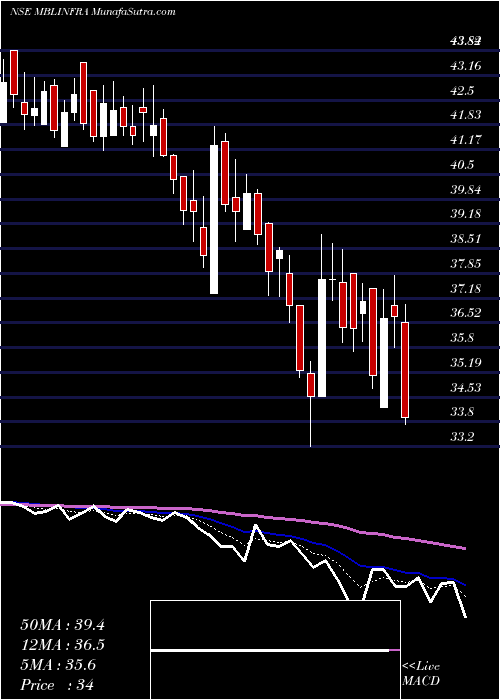Image resolution: width=500 pixels, height=700 pixels.
Task: Click the white MACD panel box at bottom
Action: [275, 650]
